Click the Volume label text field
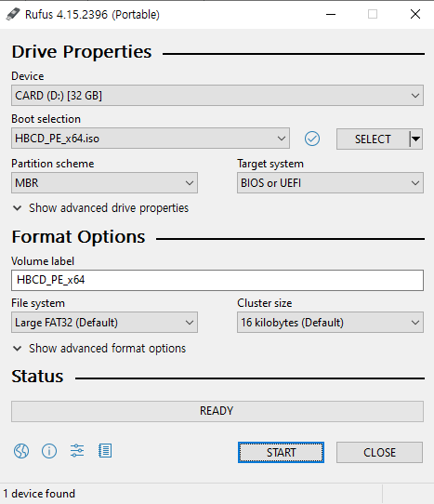Image resolution: width=434 pixels, height=504 pixels. pos(217,280)
